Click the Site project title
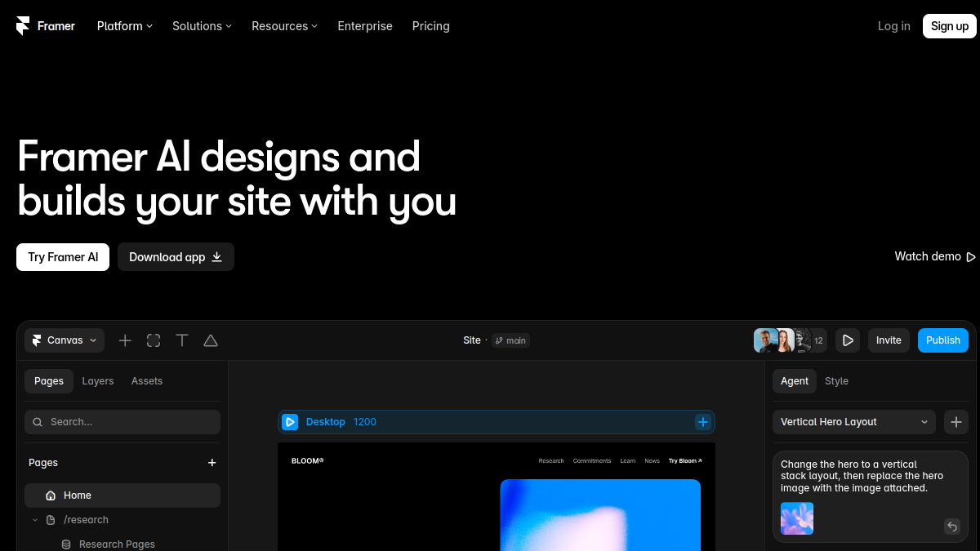Viewport: 980px width, 551px height. tap(472, 340)
